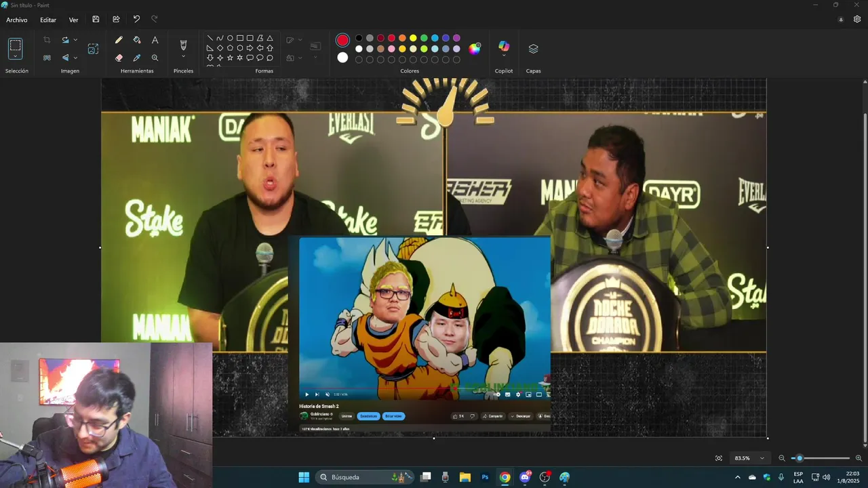Expand the Brushes dropdown chevron

coord(183,57)
